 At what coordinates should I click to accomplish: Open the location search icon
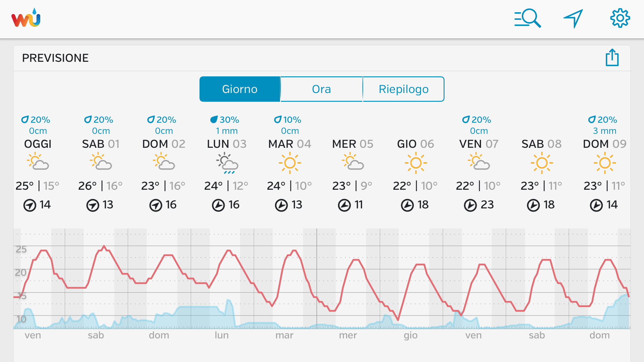click(x=527, y=18)
